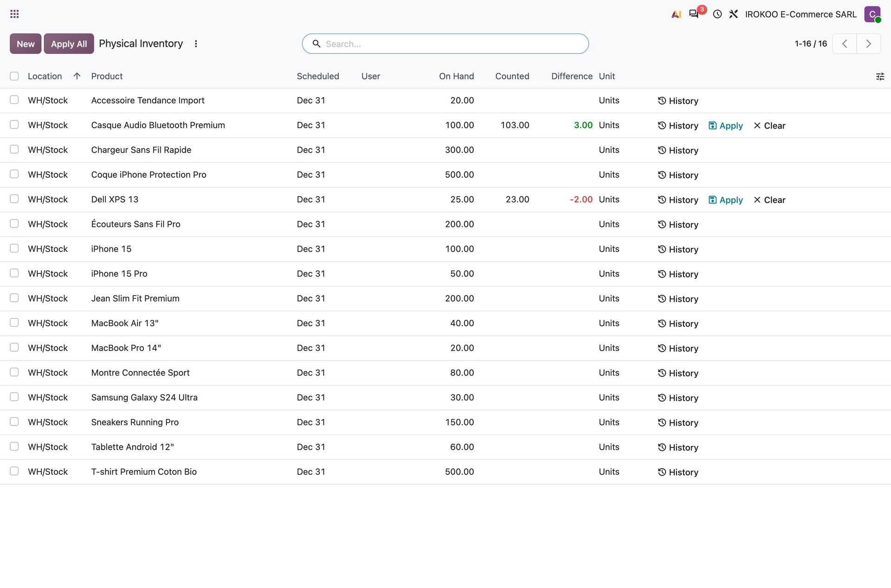Image resolution: width=891 pixels, height=588 pixels.
Task: Open the messages icon with badge 3
Action: (x=694, y=14)
